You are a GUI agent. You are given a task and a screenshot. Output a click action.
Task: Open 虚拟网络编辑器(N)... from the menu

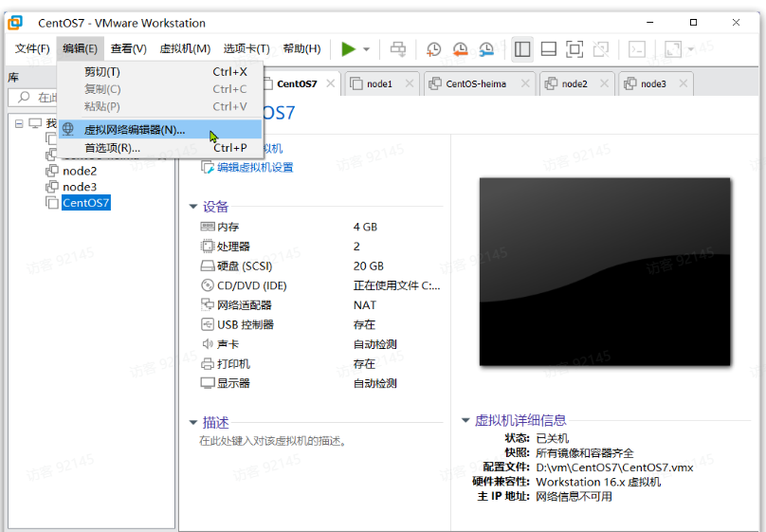tap(160, 130)
